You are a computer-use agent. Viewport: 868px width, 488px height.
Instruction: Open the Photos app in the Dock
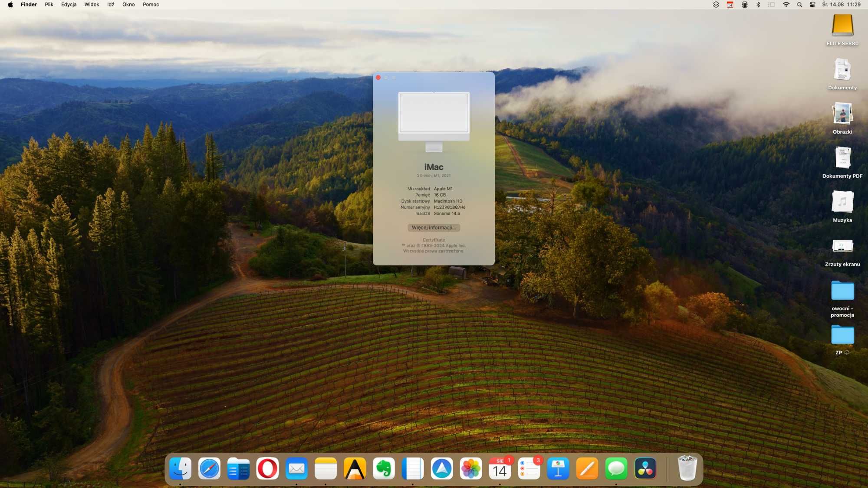(471, 468)
